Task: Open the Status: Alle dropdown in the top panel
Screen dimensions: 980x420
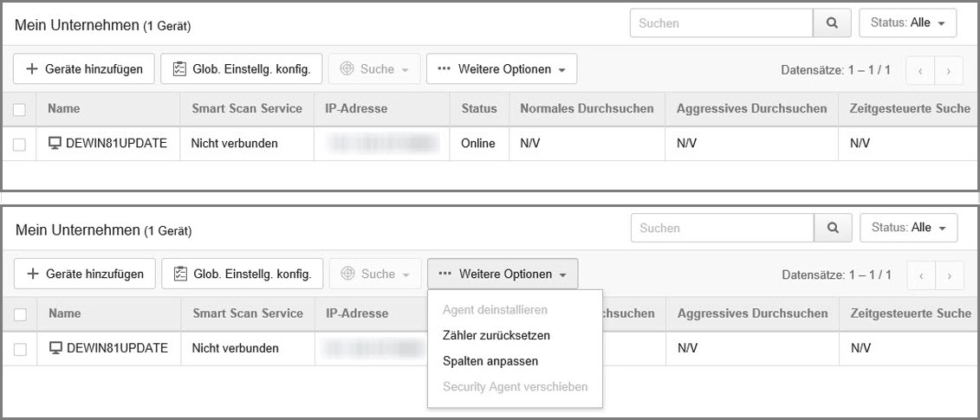Action: pyautogui.click(x=907, y=23)
